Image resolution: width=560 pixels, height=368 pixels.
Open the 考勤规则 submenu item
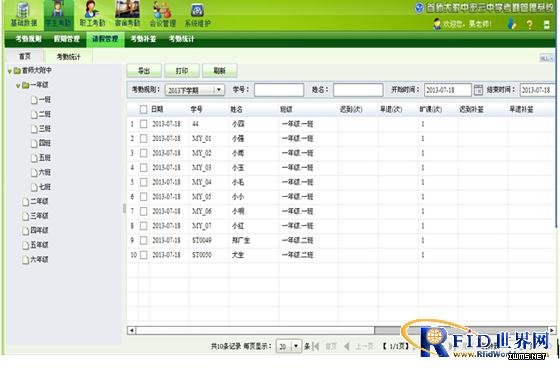(29, 39)
